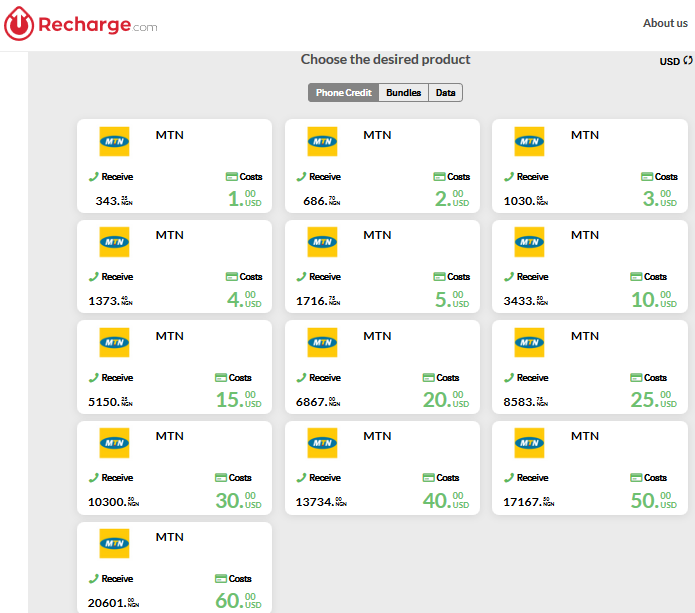This screenshot has height=613, width=695.
Task: Click MTN logo on 1.00 USD card
Action: (114, 142)
